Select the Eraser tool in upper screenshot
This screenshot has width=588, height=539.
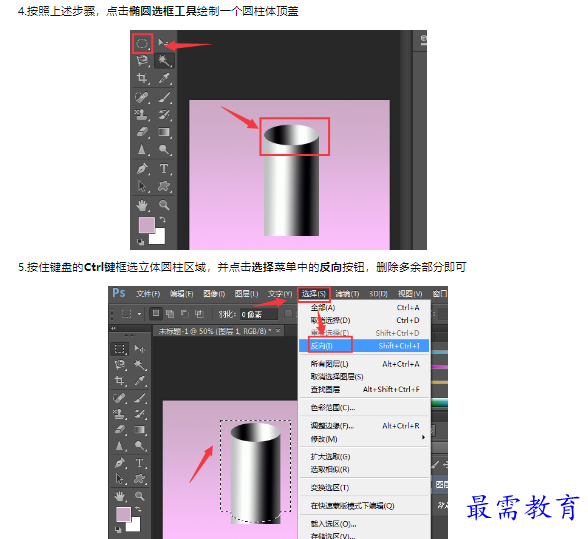[142, 132]
